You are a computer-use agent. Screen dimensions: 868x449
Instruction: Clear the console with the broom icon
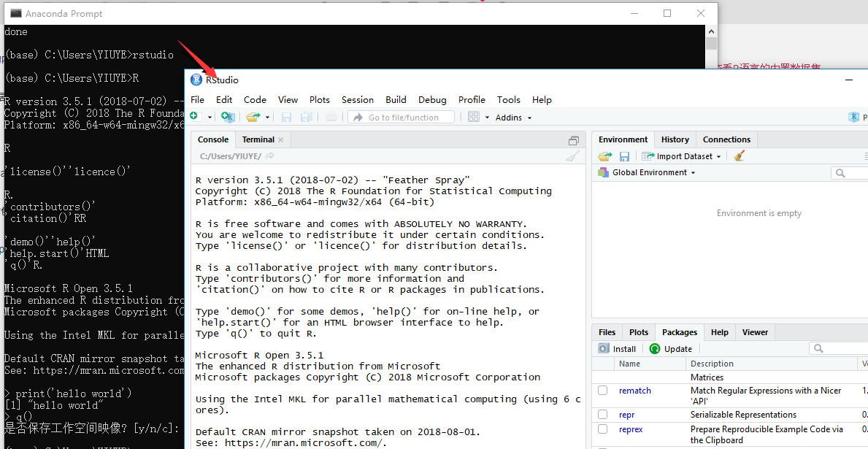click(x=573, y=156)
